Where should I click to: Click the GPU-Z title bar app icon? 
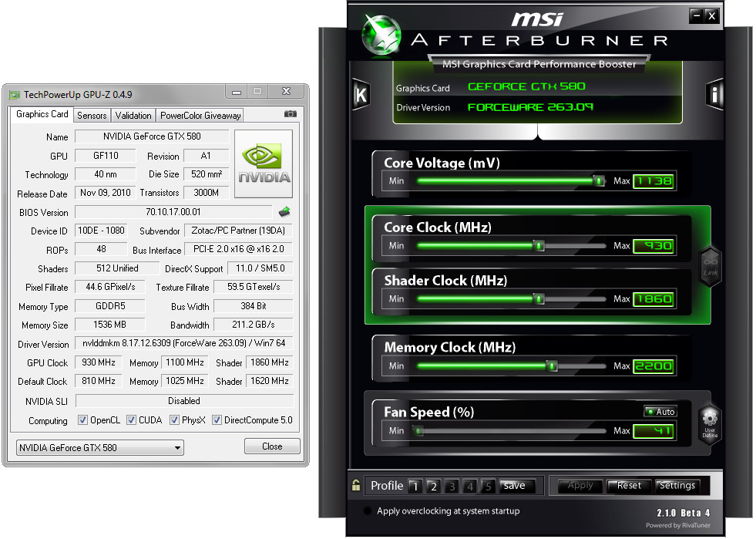point(15,95)
